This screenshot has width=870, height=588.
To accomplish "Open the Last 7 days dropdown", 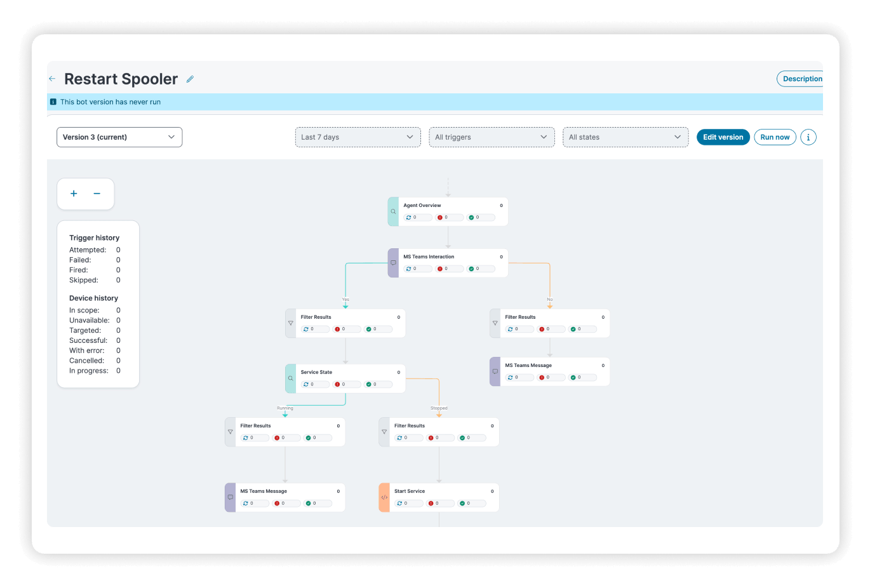I will click(358, 137).
